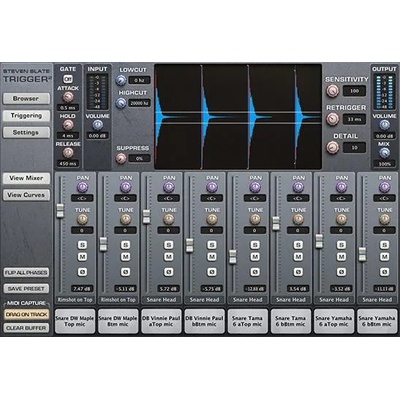Open Snare Head menu on Snare Tama 6 bBtm
The height and width of the screenshot is (400, 400).
click(291, 300)
